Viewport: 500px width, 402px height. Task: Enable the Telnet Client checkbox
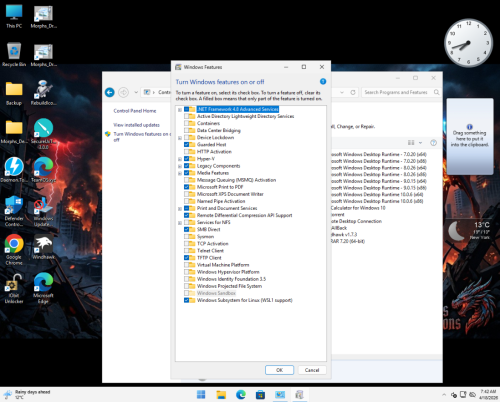click(x=187, y=251)
